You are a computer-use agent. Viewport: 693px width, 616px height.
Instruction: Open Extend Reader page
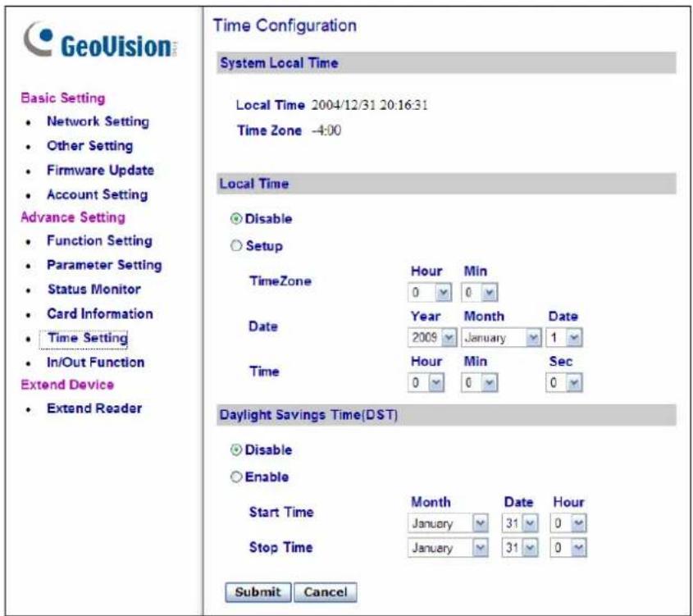(94, 408)
